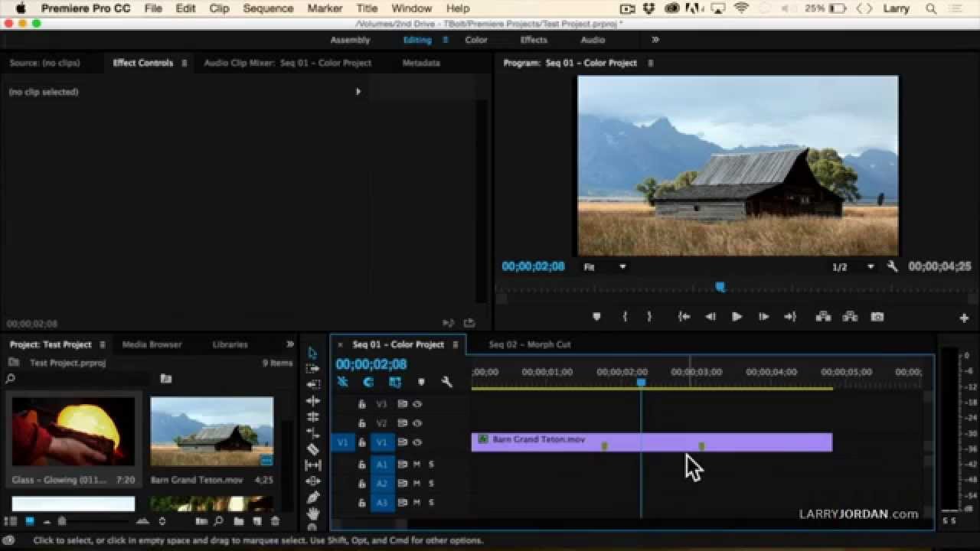The width and height of the screenshot is (980, 551).
Task: Select the Barn Grand Teton.mov timeline clip
Action: tap(652, 442)
